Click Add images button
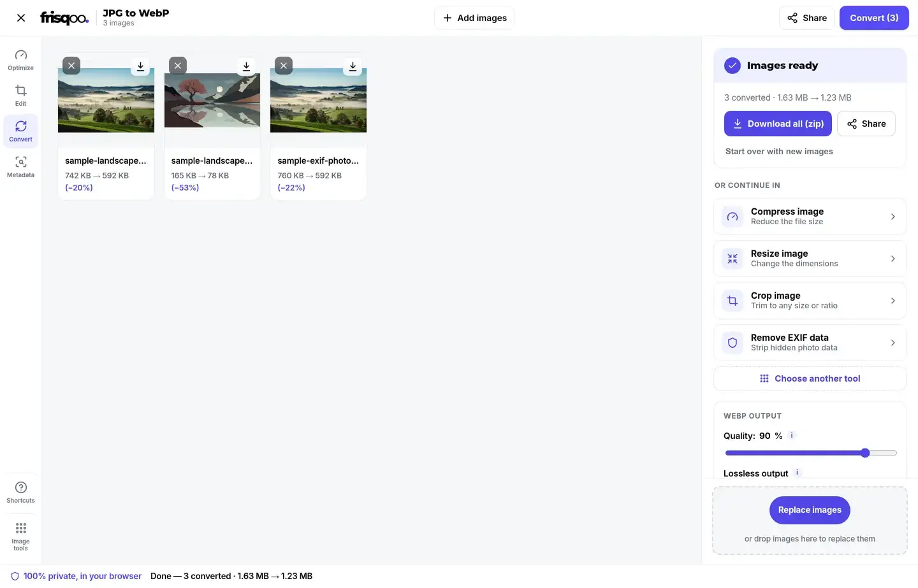918x588 pixels. (x=474, y=18)
